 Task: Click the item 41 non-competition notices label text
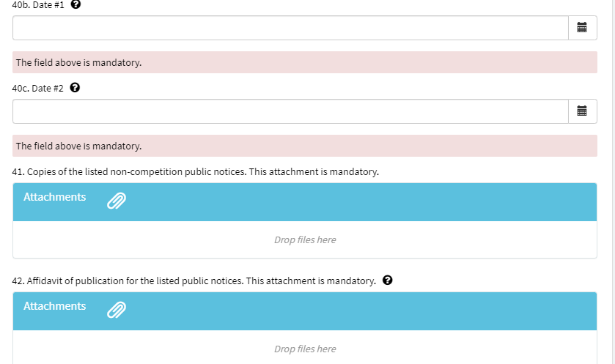(x=195, y=172)
